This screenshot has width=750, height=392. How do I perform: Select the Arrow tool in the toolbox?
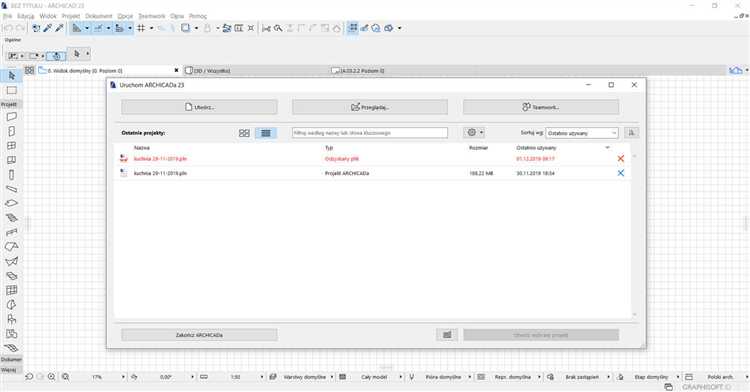12,76
